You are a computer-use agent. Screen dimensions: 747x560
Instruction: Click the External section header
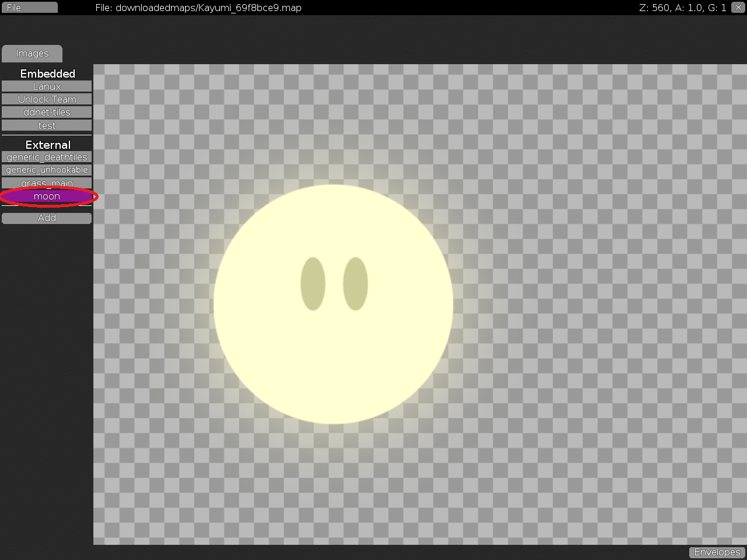pos(47,144)
